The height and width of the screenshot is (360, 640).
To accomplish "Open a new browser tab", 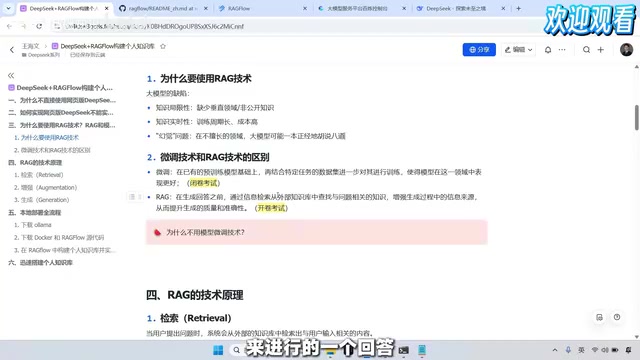I will pyautogui.click(x=518, y=8).
